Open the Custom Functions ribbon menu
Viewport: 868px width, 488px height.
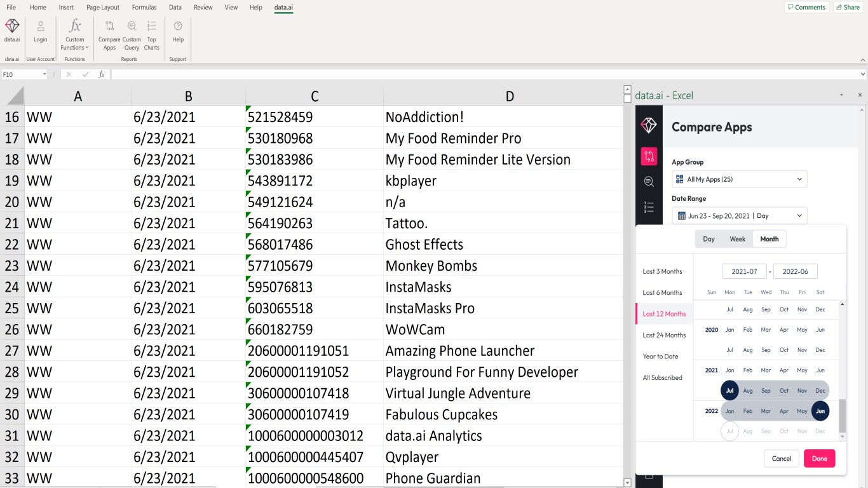click(75, 34)
